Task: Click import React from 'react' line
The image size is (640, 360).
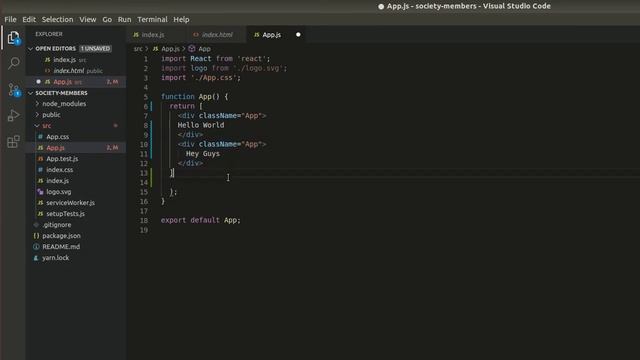Action: tap(216, 59)
